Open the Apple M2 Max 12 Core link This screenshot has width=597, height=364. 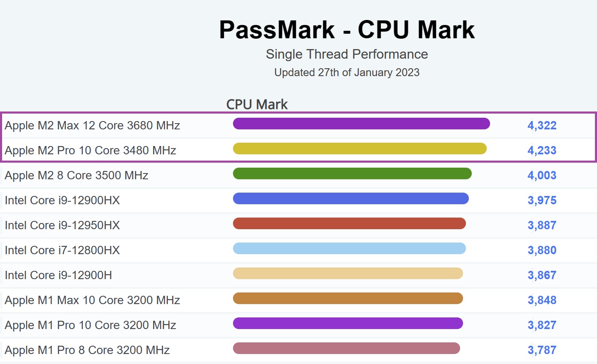[92, 125]
